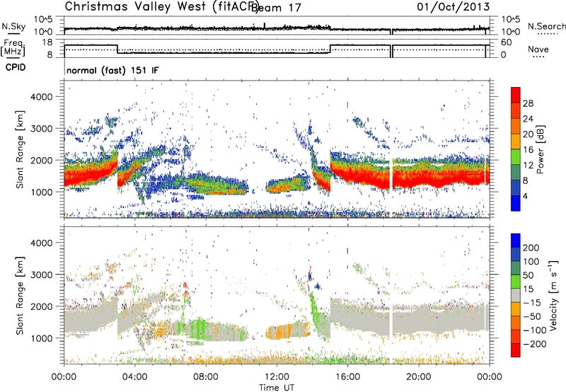Click the "2000" tick in the velocity panel
This screenshot has height=392, width=566.
coord(41,306)
